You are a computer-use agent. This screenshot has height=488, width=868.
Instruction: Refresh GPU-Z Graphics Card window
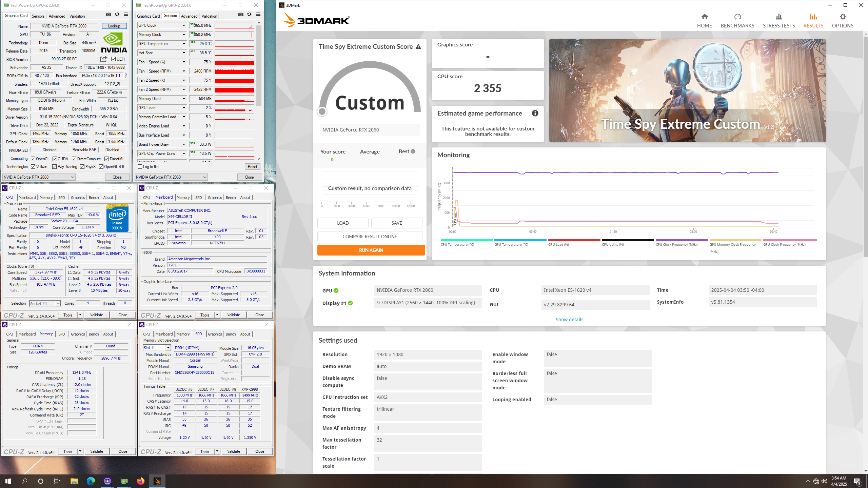click(117, 15)
